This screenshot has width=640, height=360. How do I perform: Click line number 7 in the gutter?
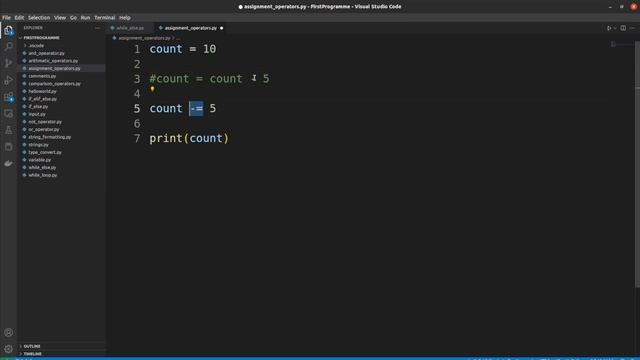[x=137, y=138]
